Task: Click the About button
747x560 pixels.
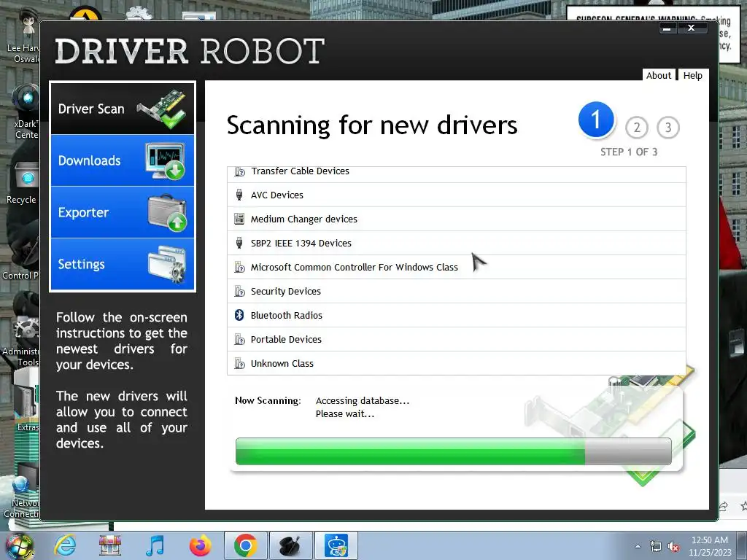Action: [659, 75]
